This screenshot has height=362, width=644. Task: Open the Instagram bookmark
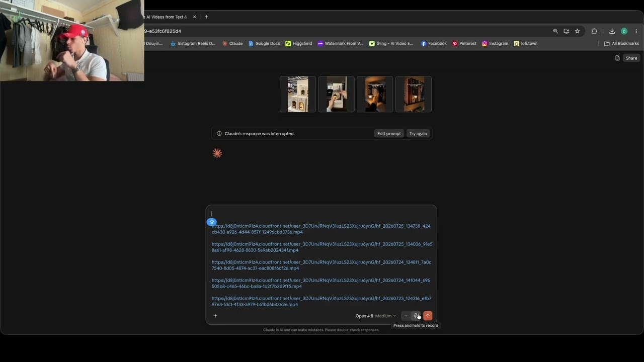495,44
